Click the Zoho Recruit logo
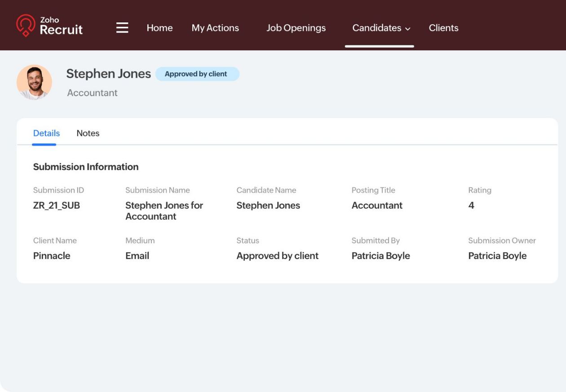566x392 pixels. [x=49, y=26]
